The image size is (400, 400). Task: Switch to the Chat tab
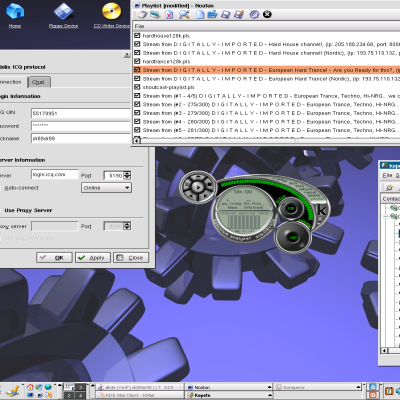(x=39, y=82)
